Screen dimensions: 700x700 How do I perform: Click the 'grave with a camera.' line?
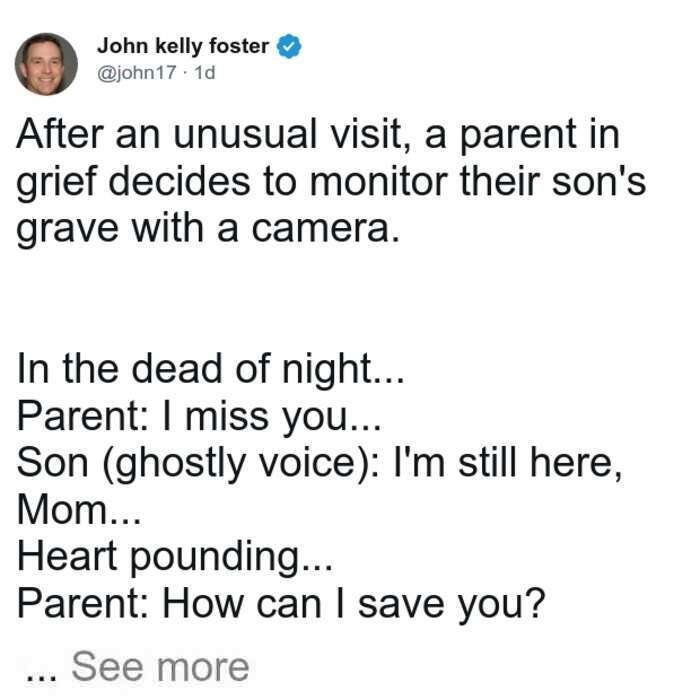coord(208,229)
